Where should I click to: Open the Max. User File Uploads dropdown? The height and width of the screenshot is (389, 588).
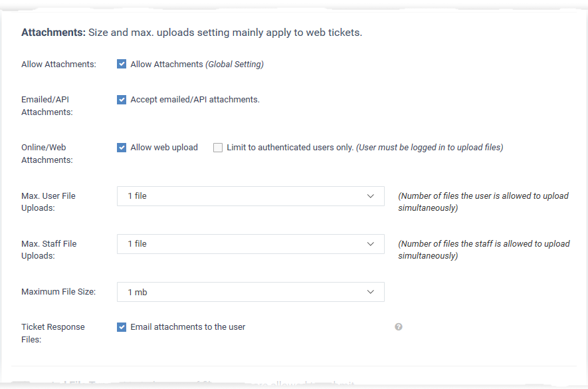coord(250,196)
